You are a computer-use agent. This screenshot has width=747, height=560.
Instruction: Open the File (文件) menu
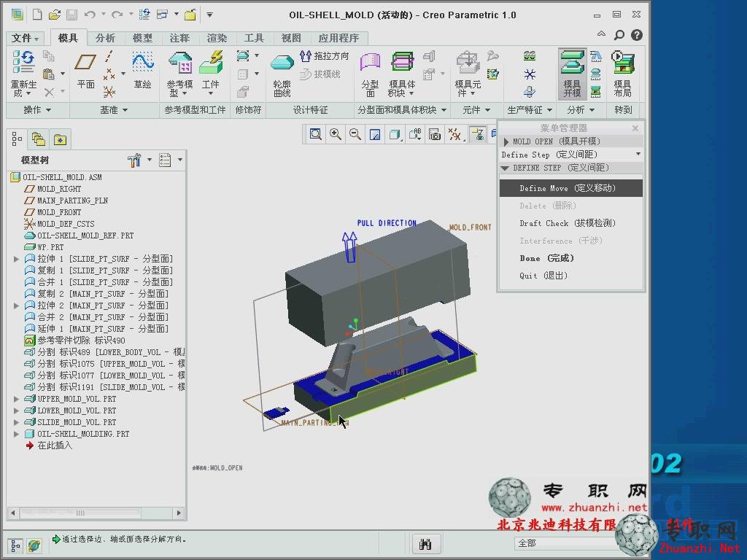[25, 38]
